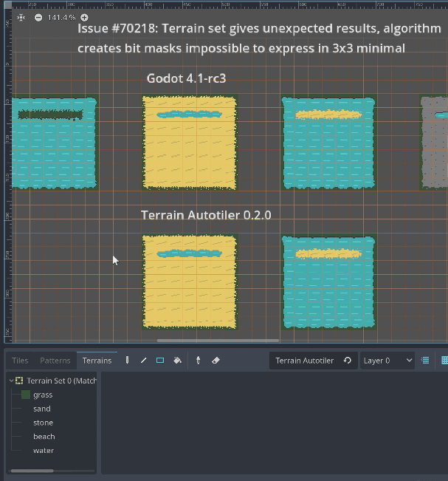Image resolution: width=448 pixels, height=481 pixels.
Task: Select the grass terrain
Action: 43,395
